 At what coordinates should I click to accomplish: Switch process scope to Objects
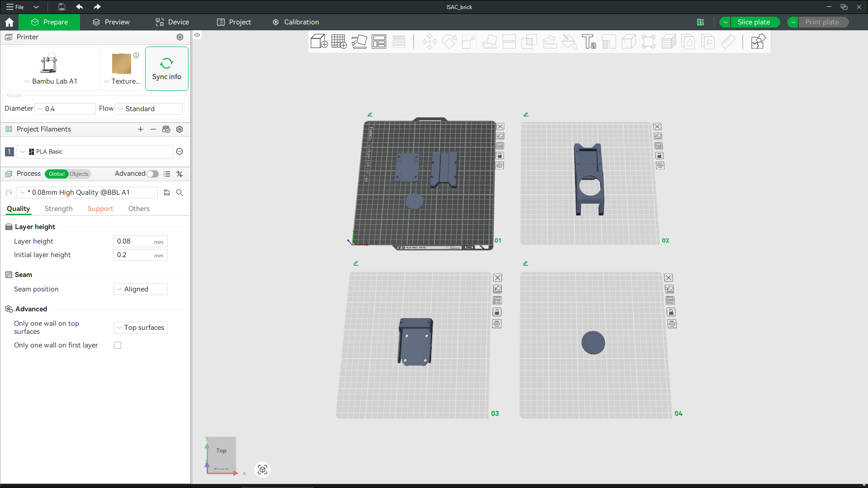tap(79, 174)
